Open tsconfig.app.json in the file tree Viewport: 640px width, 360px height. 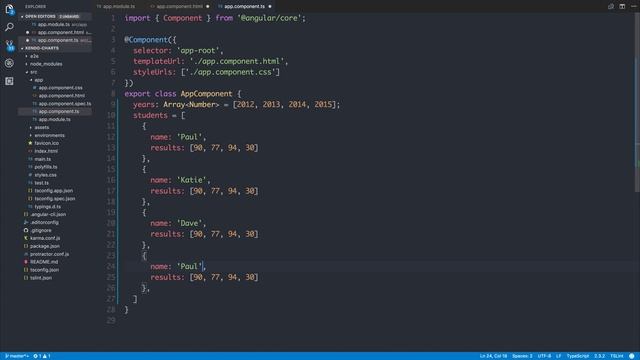point(53,191)
